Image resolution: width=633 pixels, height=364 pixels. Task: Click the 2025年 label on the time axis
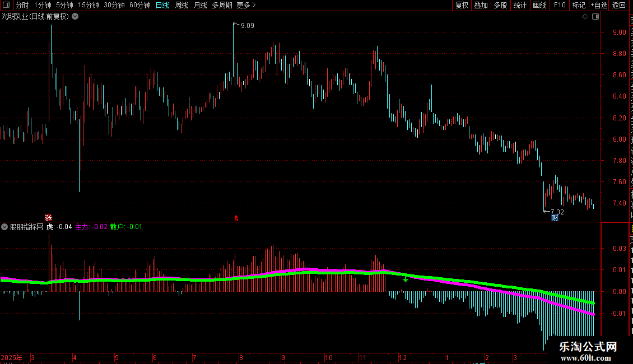12,357
